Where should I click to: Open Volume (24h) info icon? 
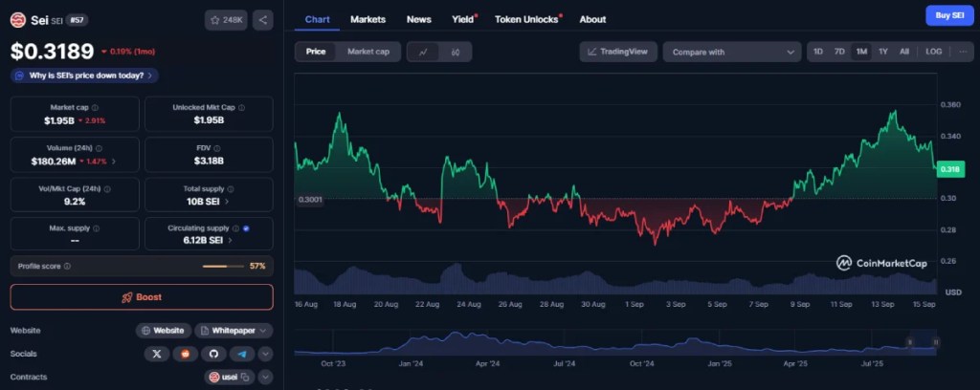coord(99,148)
